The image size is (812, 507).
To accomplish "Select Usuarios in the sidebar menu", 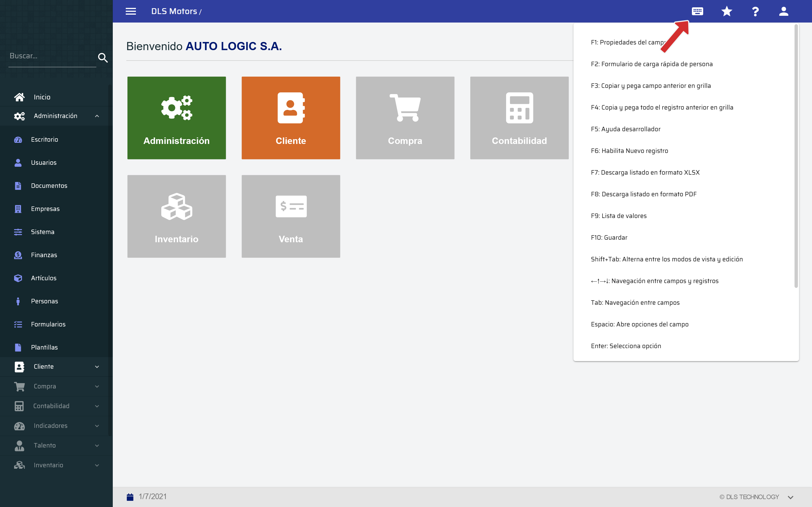I will 44,163.
